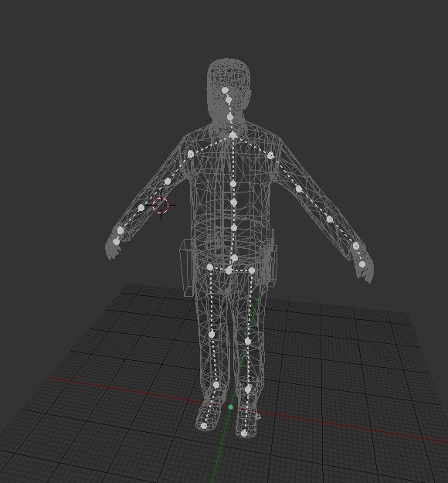The image size is (448, 483).
Task: Pick the knee joint on screen-right leg
Action: (x=248, y=341)
